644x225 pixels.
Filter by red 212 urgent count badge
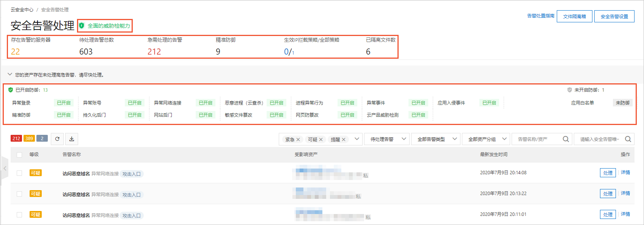16,138
